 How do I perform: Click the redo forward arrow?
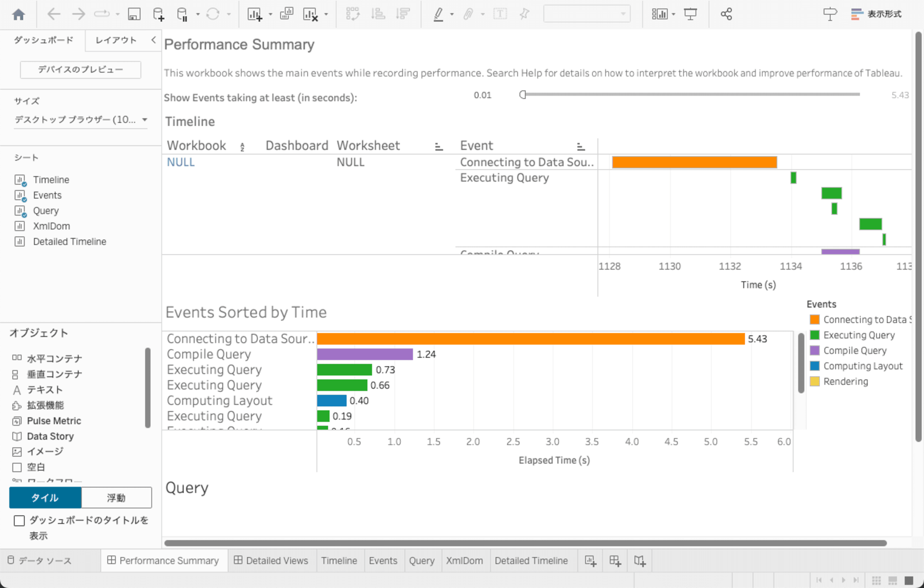point(79,14)
